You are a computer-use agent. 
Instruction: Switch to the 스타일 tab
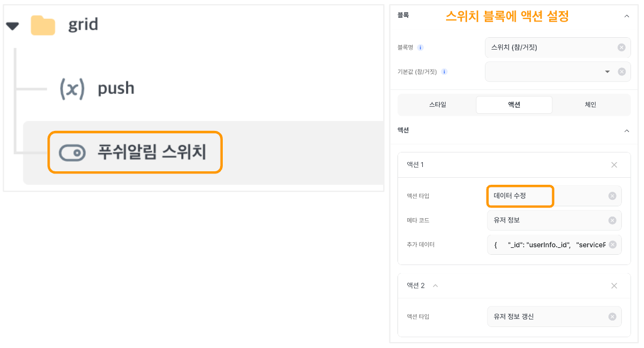(x=437, y=105)
